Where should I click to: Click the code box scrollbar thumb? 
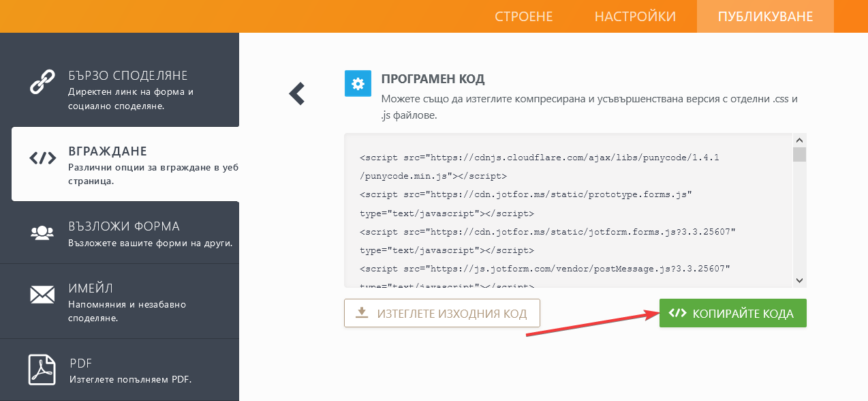(x=800, y=155)
